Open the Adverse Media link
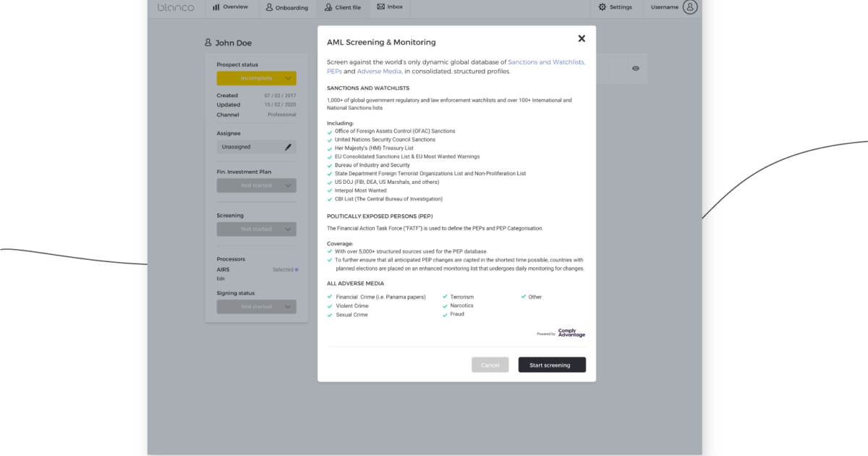868x456 pixels. tap(379, 72)
